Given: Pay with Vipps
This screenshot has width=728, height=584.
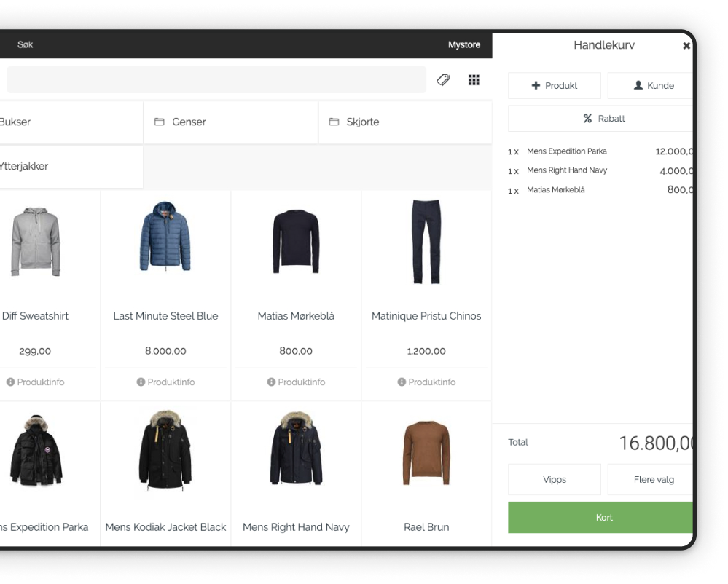Looking at the screenshot, I should click(x=555, y=480).
